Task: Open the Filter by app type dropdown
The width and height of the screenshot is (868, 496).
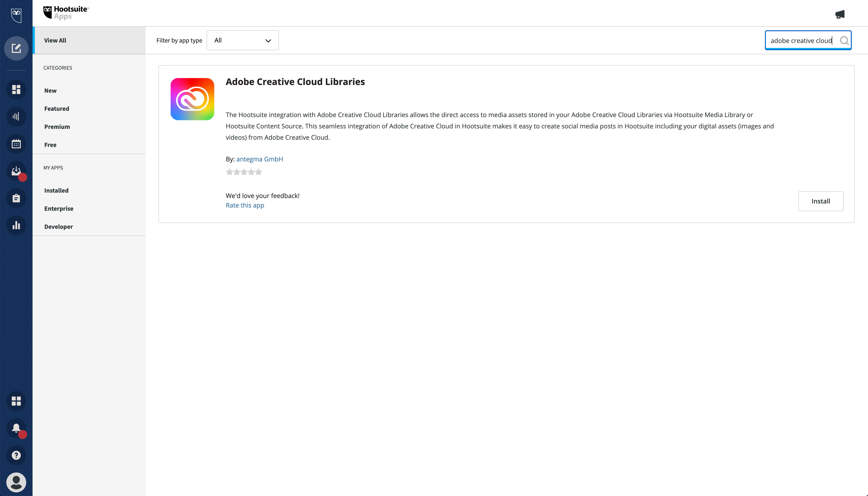Action: 243,40
